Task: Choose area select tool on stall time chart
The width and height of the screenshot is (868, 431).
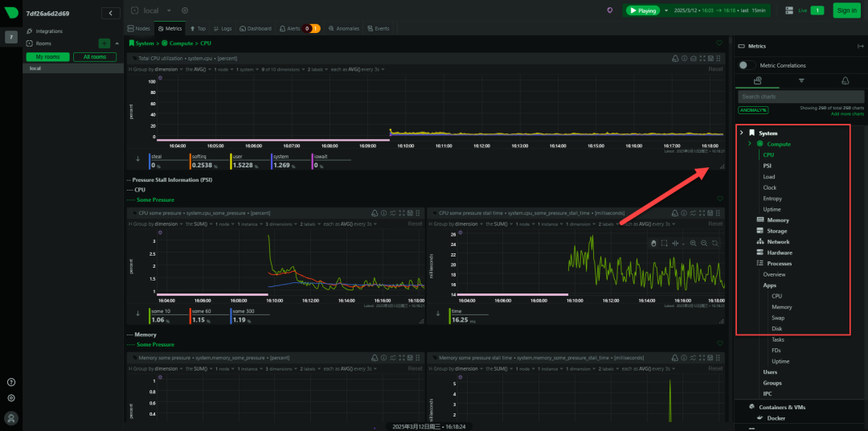Action: (x=665, y=243)
